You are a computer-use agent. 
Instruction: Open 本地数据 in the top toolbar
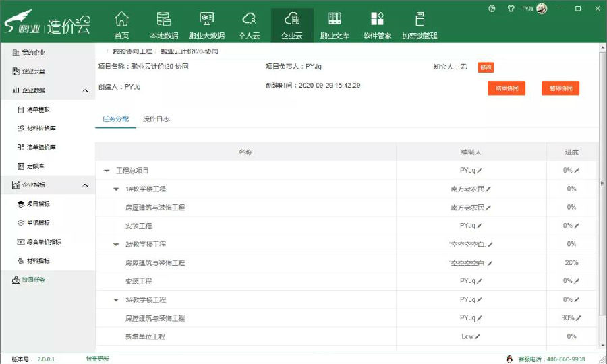163,25
